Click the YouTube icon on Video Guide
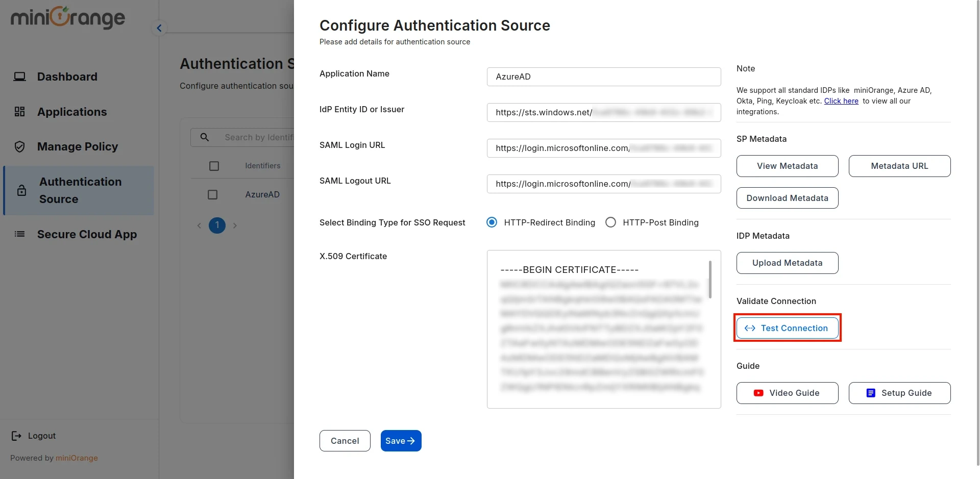The height and width of the screenshot is (479, 980). [x=758, y=393]
